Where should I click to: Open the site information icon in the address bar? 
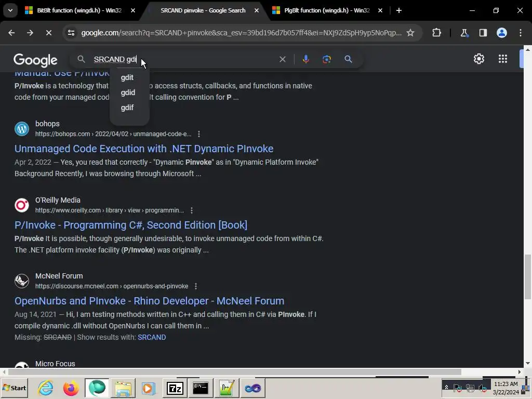[x=71, y=33]
